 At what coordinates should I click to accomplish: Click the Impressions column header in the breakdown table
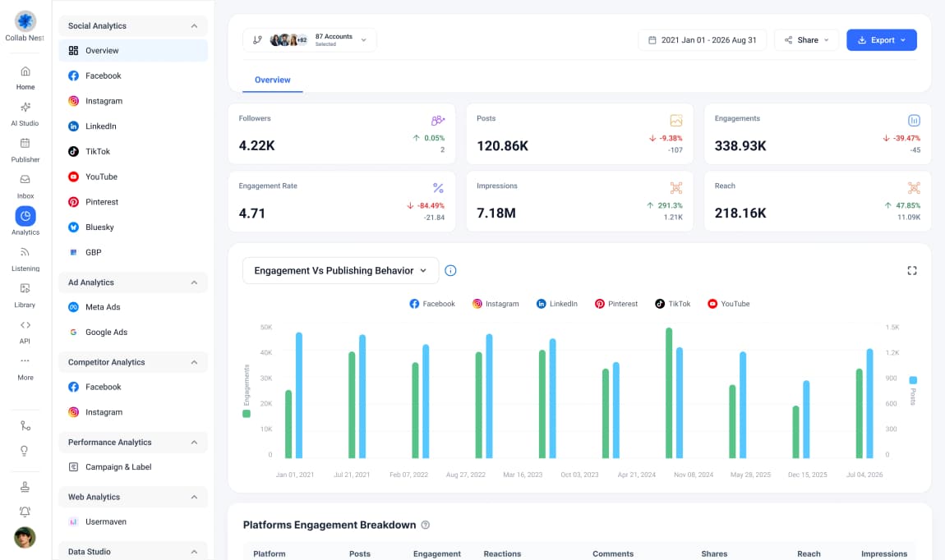(884, 554)
